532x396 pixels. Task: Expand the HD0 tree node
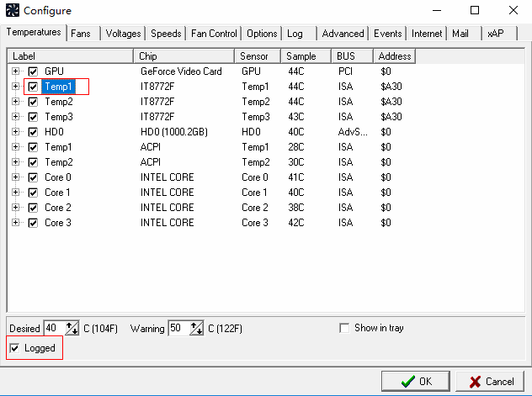pyautogui.click(x=15, y=131)
